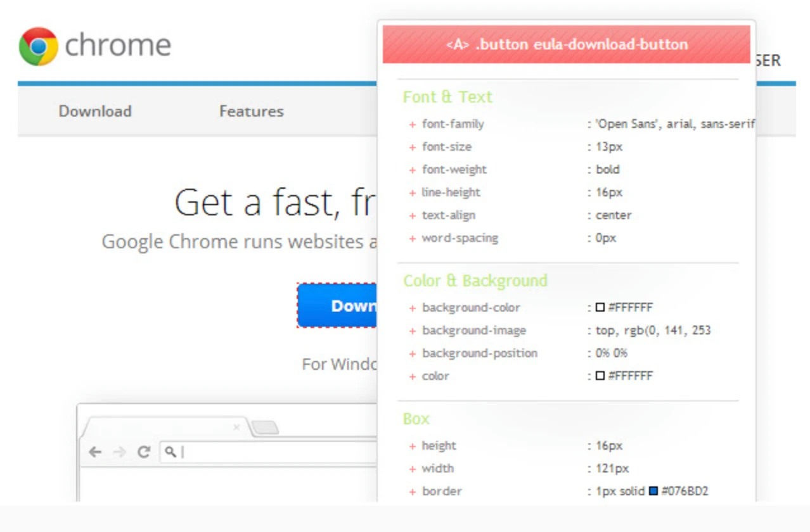810x532 pixels.
Task: Click the plus icon next to border property
Action: click(413, 491)
